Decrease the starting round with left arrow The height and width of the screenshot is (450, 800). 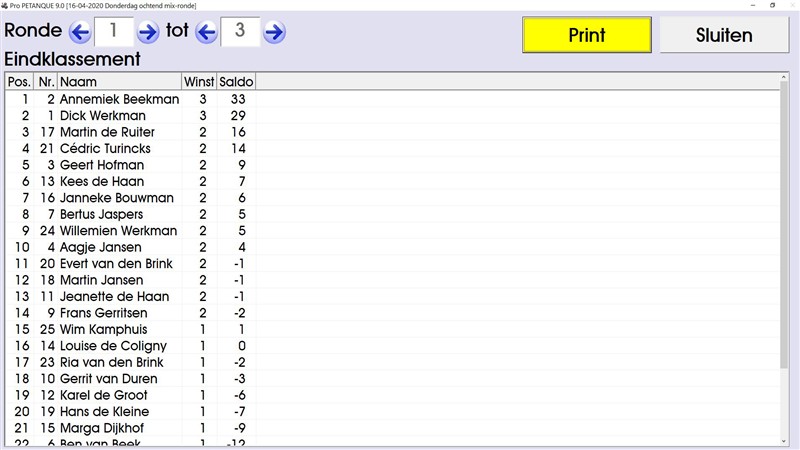coord(80,32)
